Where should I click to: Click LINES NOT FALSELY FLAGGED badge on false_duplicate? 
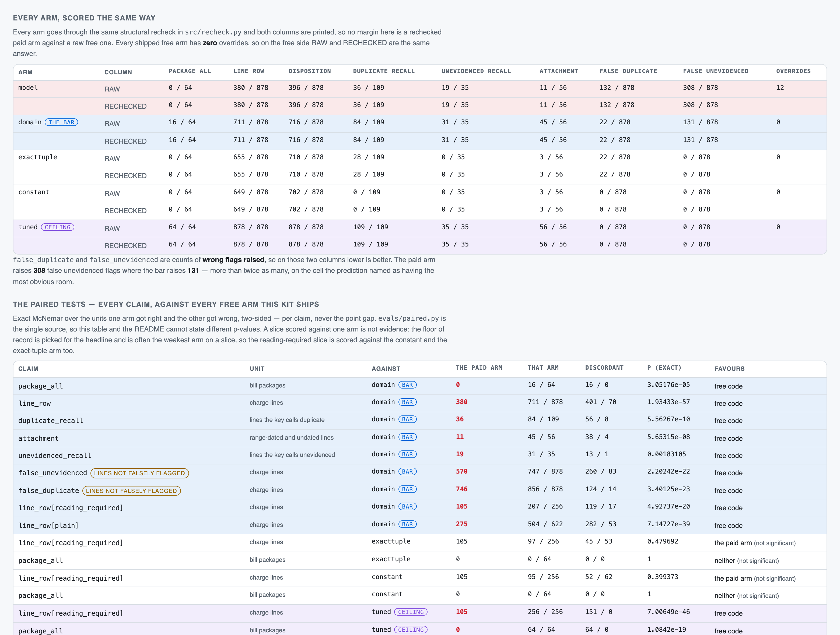(x=131, y=491)
